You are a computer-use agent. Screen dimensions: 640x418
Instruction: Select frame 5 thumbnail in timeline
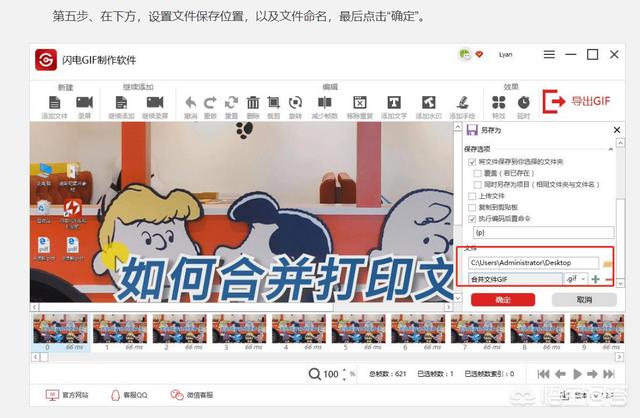click(358, 329)
